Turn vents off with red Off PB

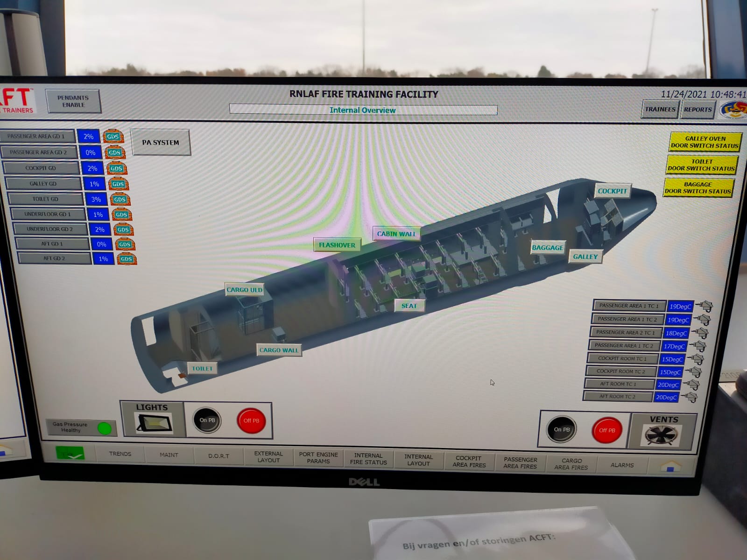[x=607, y=430]
